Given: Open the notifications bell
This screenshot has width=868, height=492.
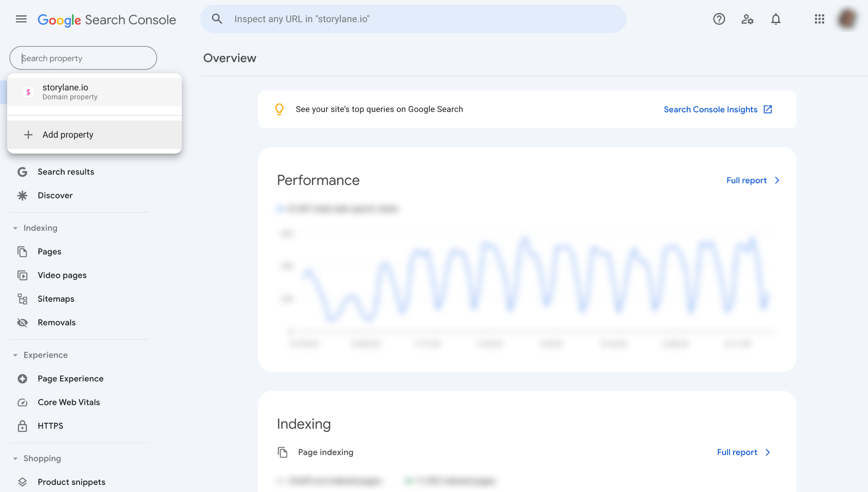Looking at the screenshot, I should tap(776, 19).
